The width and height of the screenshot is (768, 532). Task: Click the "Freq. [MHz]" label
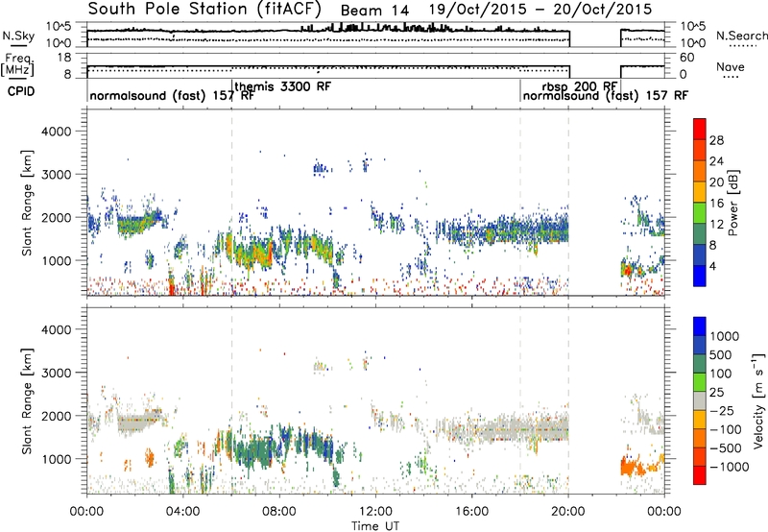(17, 65)
